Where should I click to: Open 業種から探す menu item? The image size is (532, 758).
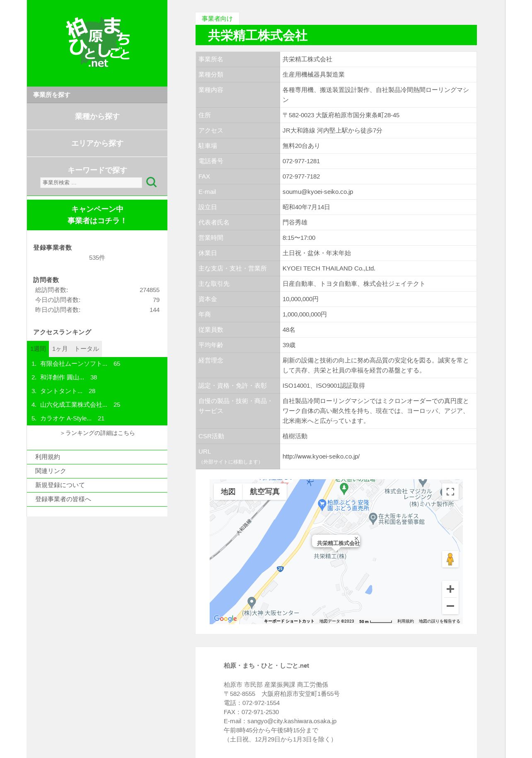point(97,116)
